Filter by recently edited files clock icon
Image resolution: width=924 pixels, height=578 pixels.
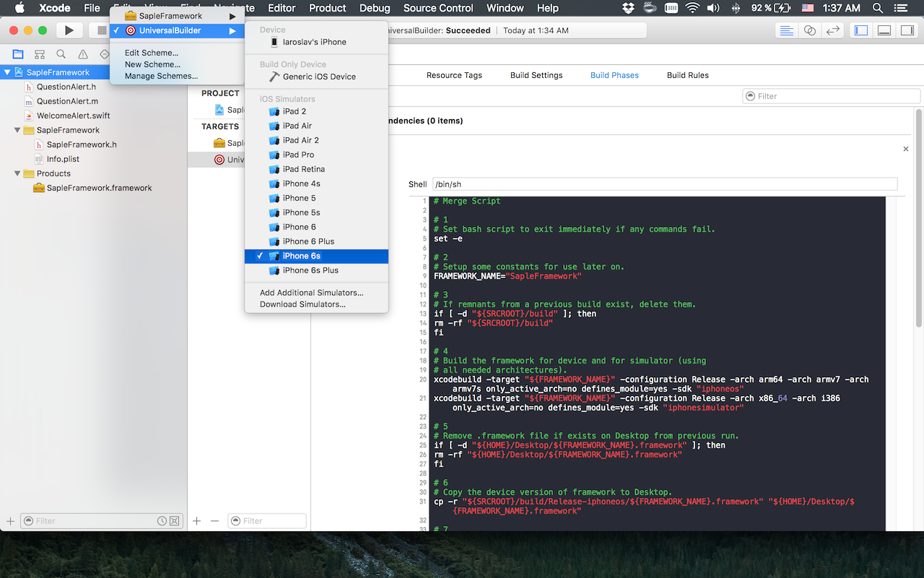coord(162,521)
